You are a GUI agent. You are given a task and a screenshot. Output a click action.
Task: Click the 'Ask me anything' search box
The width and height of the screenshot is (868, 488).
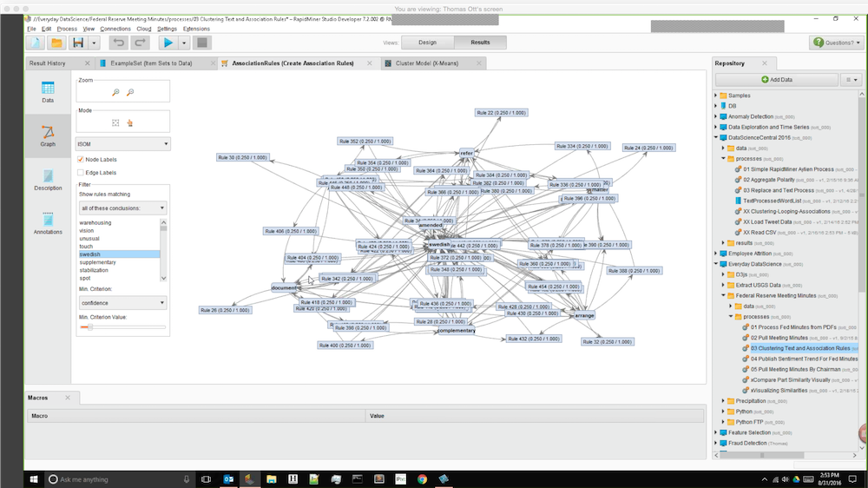118,479
